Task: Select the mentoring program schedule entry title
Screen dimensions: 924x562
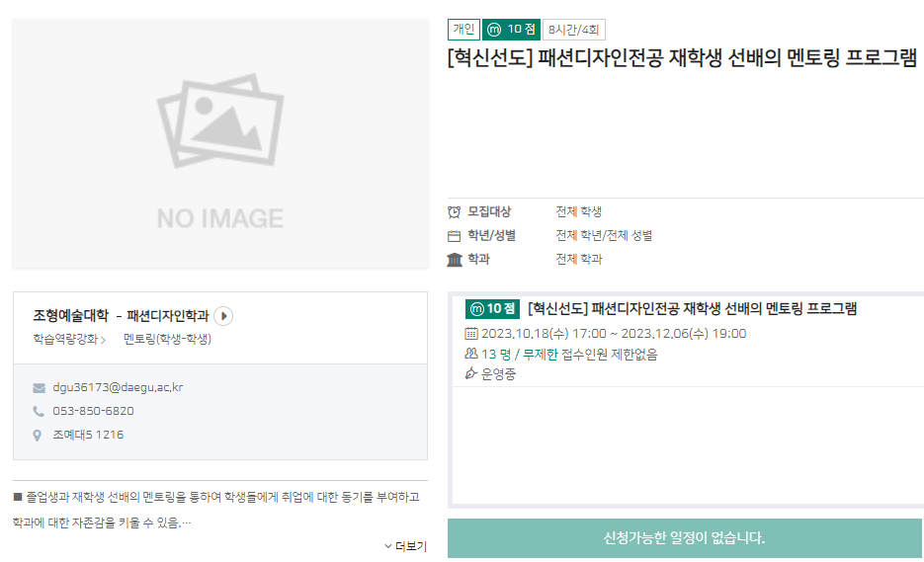Action: [x=692, y=308]
